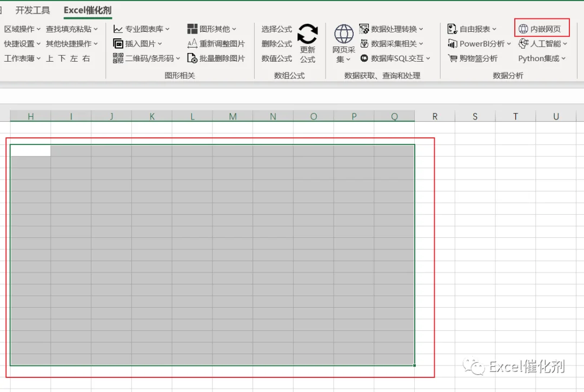The height and width of the screenshot is (392, 584).
Task: Click the 右 move-right button
Action: (x=87, y=58)
